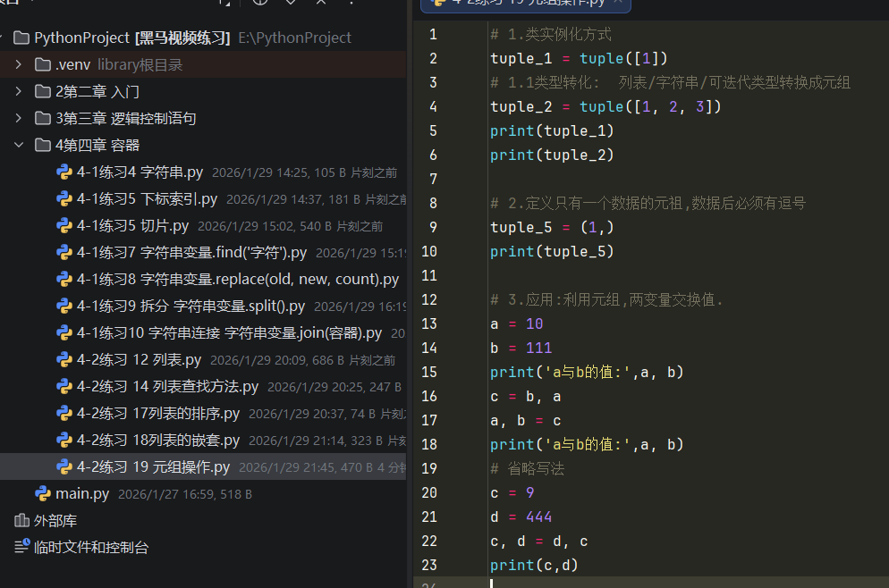The image size is (889, 588).
Task: Click Python icon of 4-1练习7 find file
Action: point(64,252)
